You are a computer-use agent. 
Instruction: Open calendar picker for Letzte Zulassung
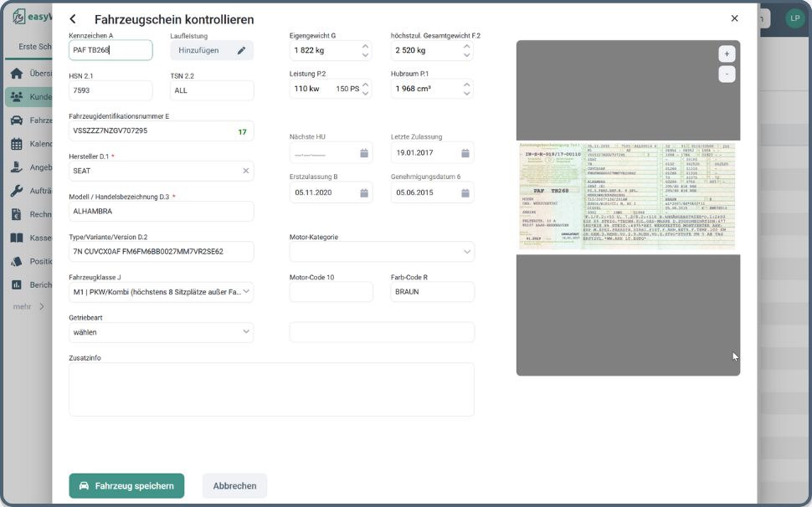465,153
